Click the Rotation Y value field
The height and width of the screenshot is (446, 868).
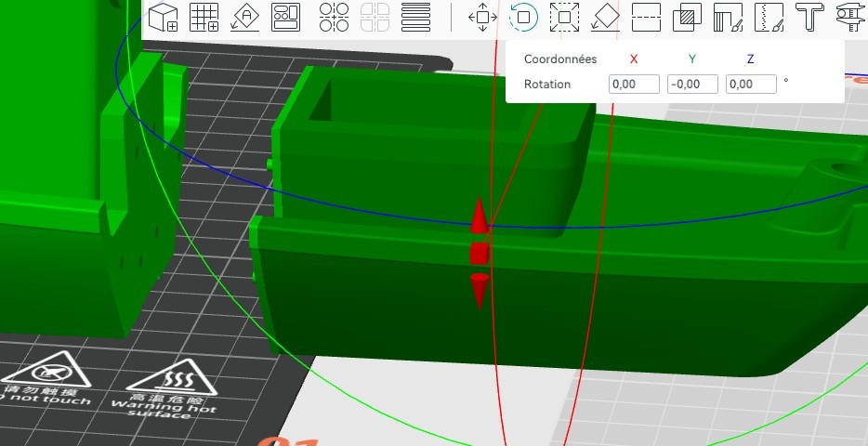point(692,85)
